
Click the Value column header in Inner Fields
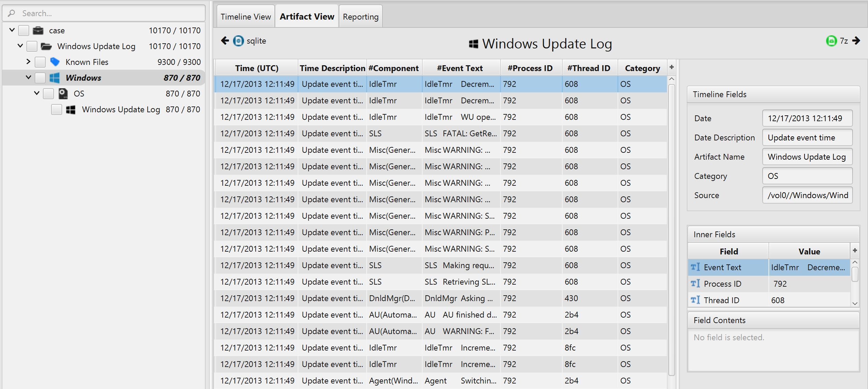[809, 251]
